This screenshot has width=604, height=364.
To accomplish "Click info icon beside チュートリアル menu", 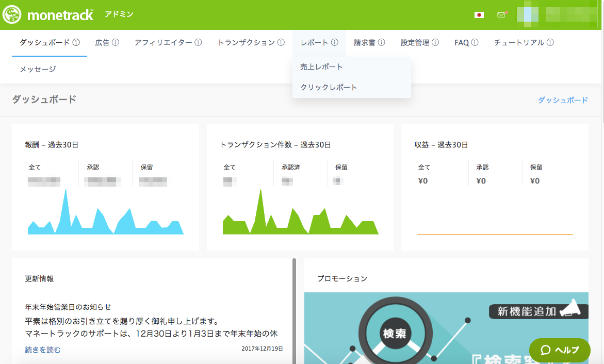I will click(550, 43).
